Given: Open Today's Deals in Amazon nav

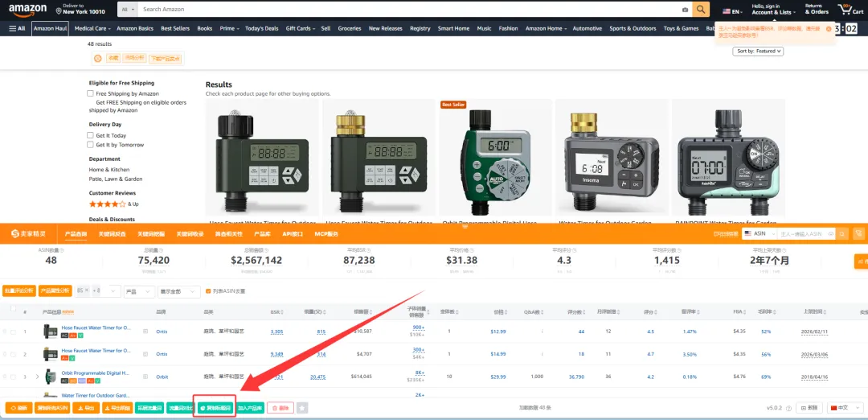Looking at the screenshot, I should pyautogui.click(x=262, y=28).
